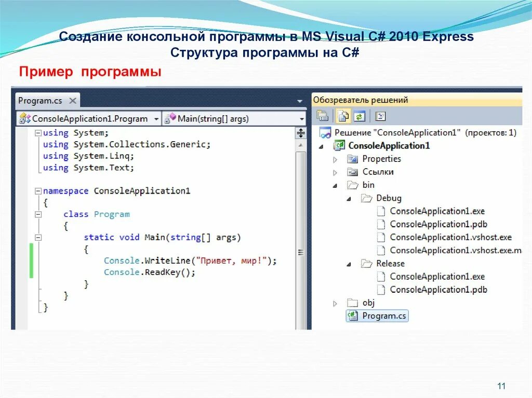Collapse the namespace ConsoleApplication1 block
Viewport: 532px width, 398px height.
(x=38, y=191)
